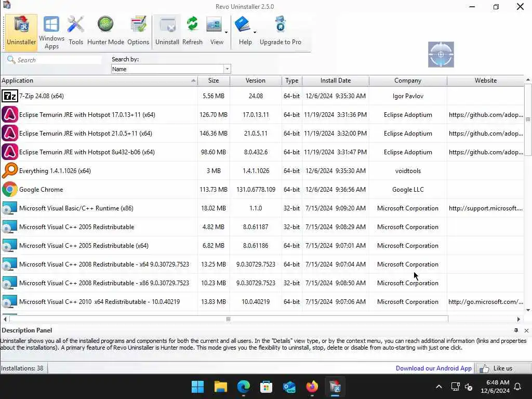Screen dimensions: 532x399
Task: Sort by Type column header
Action: click(292, 81)
